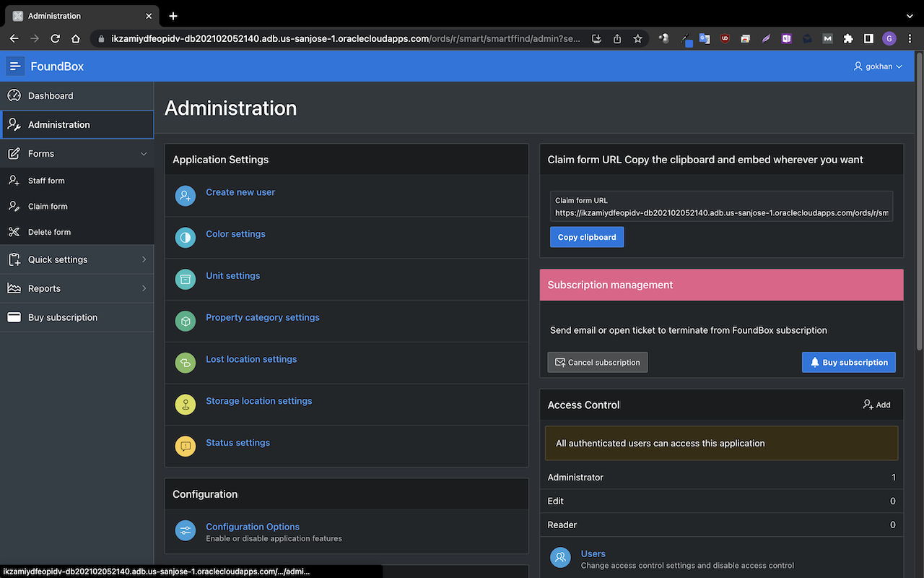Click the Property category cube icon
Viewport: 924px width, 578px height.
click(186, 322)
